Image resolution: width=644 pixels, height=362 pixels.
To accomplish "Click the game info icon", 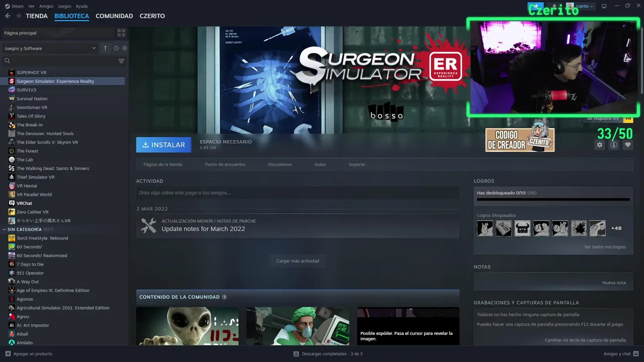I will [613, 145].
